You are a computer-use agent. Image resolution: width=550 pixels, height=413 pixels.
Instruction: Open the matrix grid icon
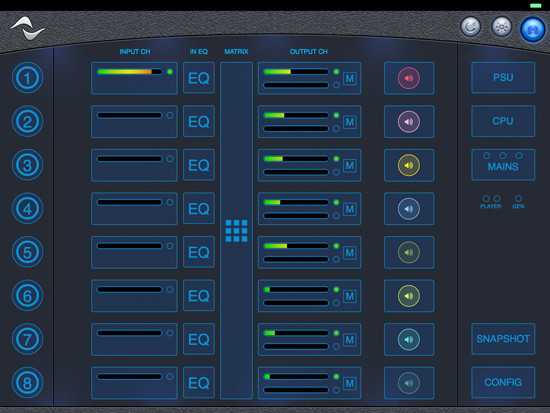pyautogui.click(x=236, y=231)
